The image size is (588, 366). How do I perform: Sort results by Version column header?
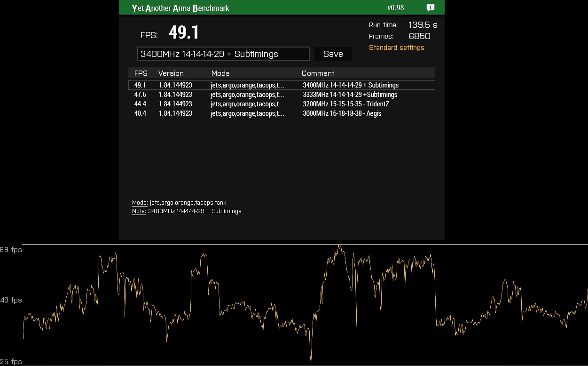coord(171,73)
